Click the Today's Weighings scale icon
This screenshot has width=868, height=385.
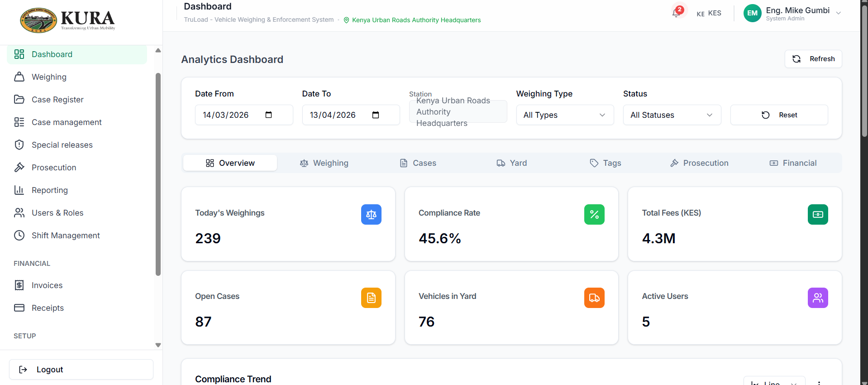pos(371,215)
